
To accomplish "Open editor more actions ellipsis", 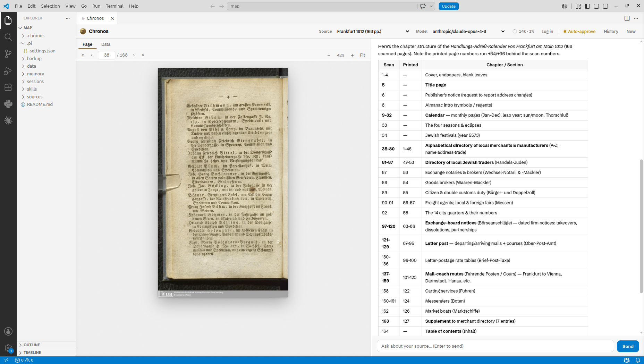I will click(636, 18).
